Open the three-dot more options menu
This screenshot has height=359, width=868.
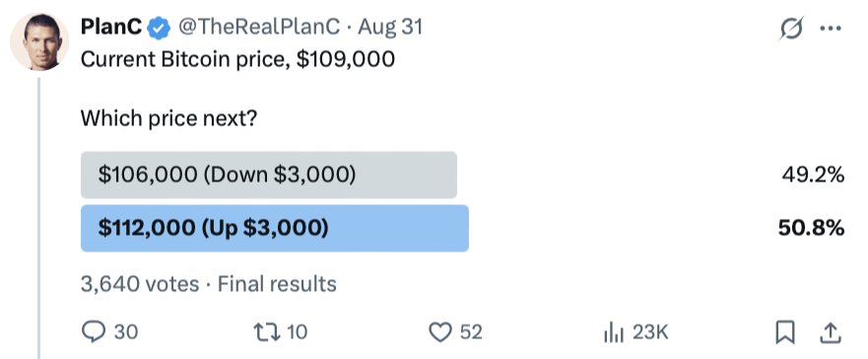(831, 29)
